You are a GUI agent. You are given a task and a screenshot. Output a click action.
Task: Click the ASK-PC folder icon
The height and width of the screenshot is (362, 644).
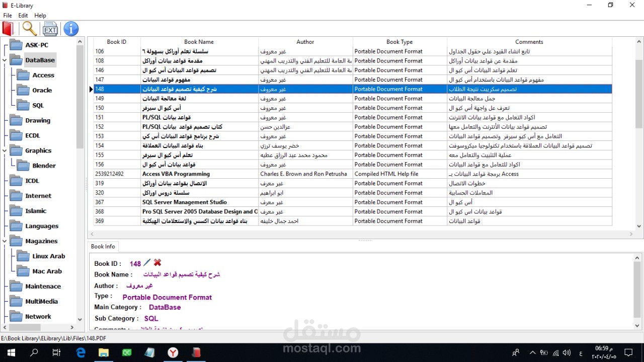click(16, 45)
